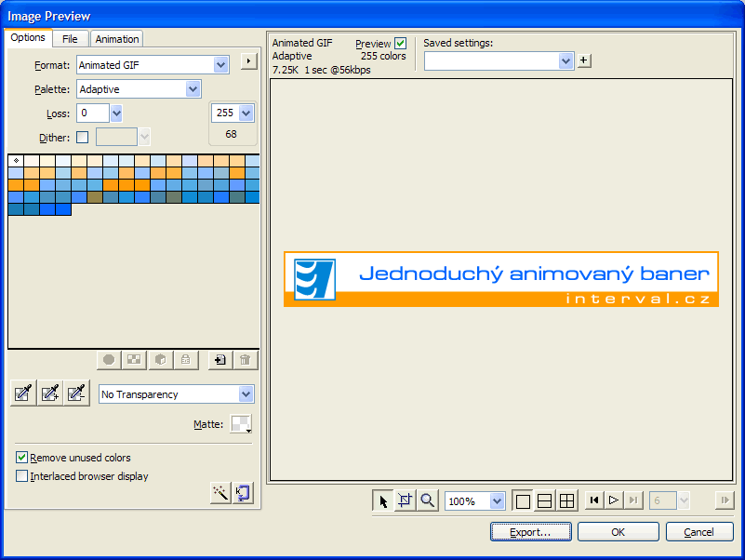Click the Export... button
Screen dimensions: 745x560
(x=530, y=532)
